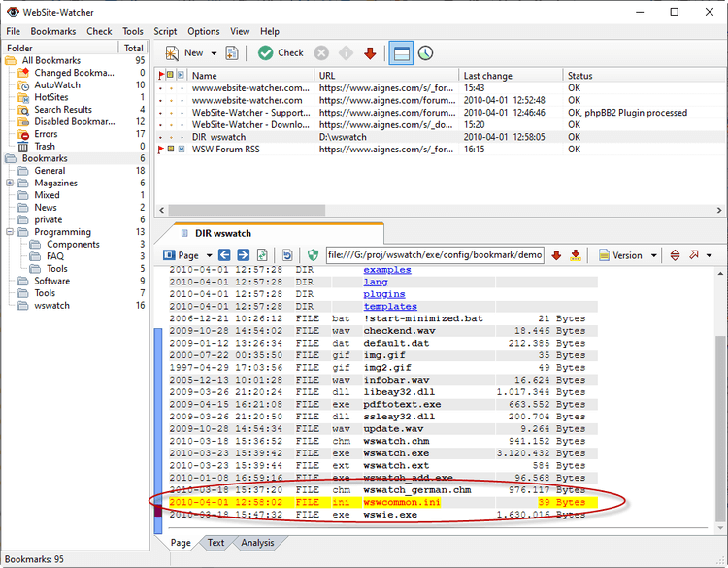Click the green shield icon beside address field
Screen dimensions: 728x568
[313, 255]
